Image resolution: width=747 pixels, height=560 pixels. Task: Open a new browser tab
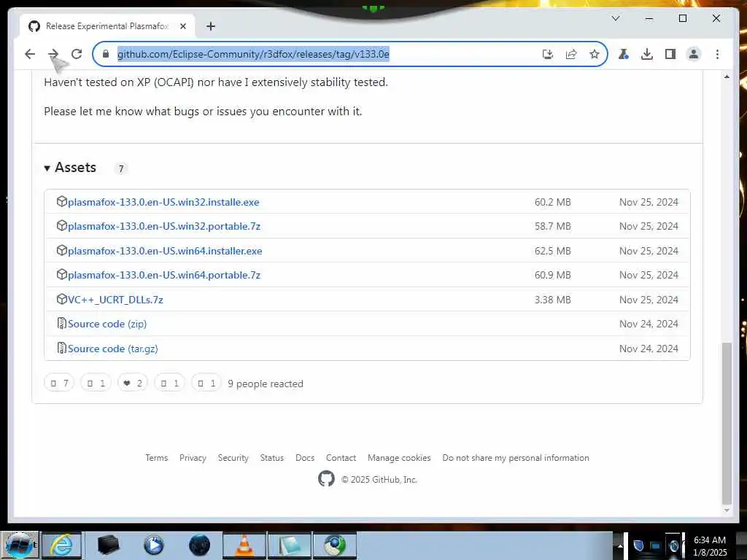tap(211, 26)
